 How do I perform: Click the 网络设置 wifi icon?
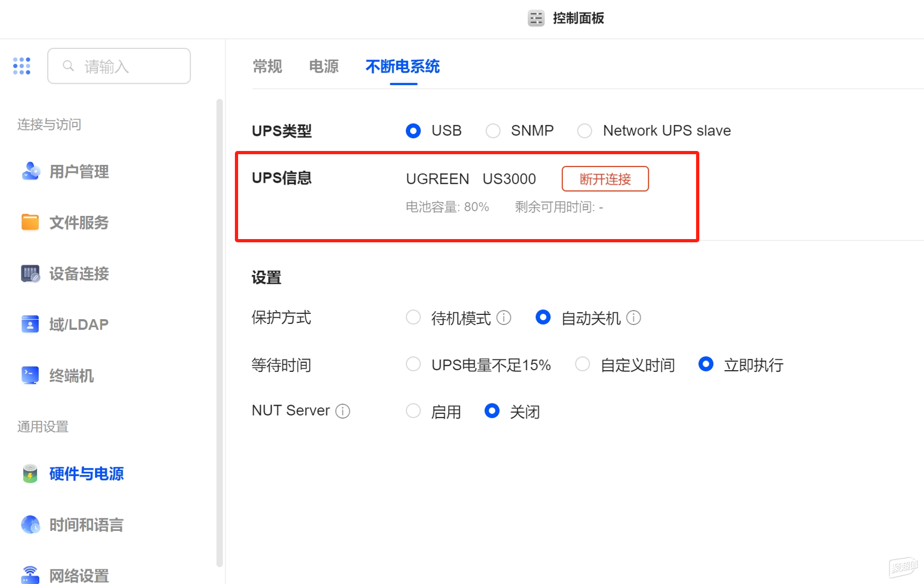(30, 575)
